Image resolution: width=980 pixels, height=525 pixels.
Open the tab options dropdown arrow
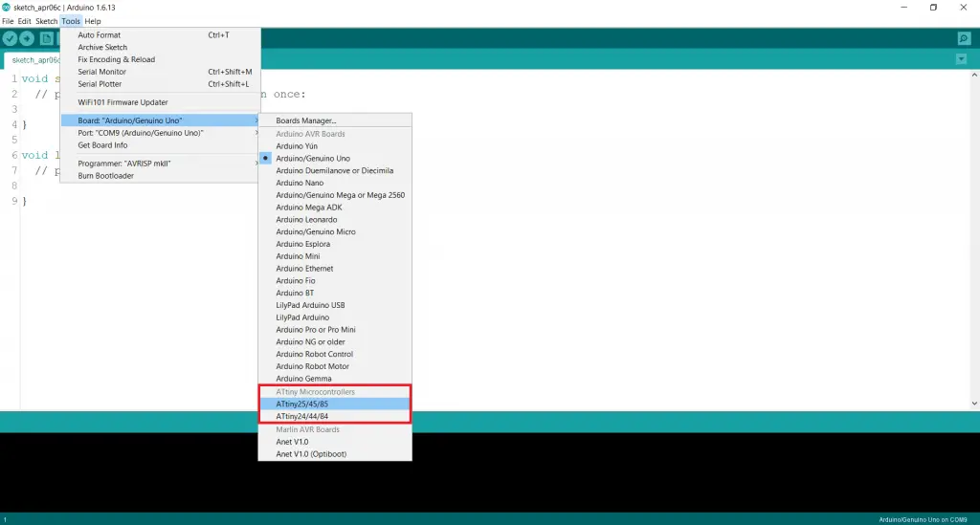(961, 59)
